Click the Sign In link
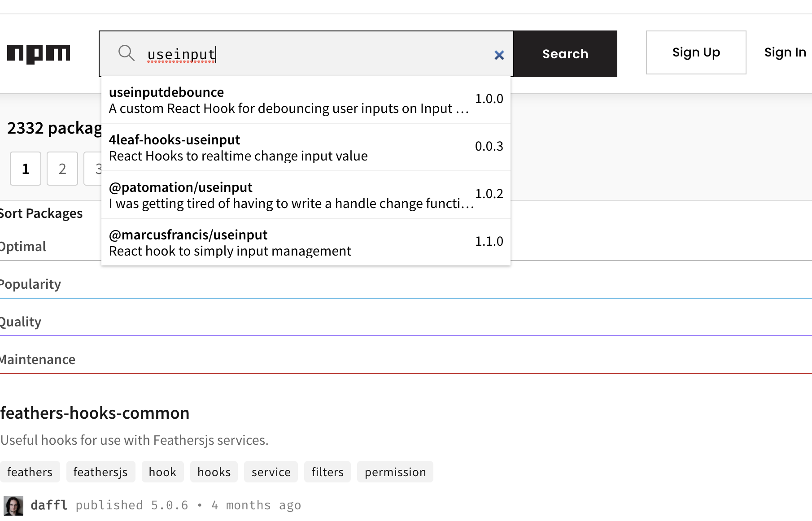The width and height of the screenshot is (812, 521). [785, 52]
